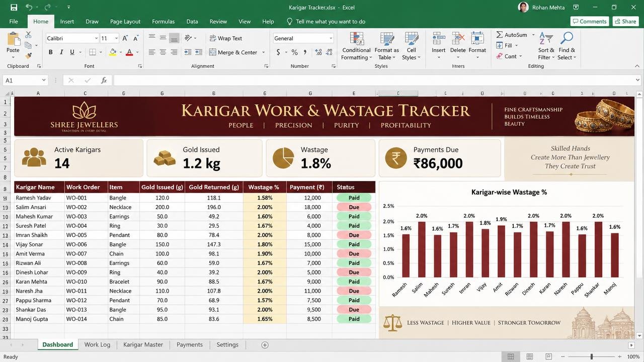
Task: Switch to the Insert ribbon tab
Action: 67,22
